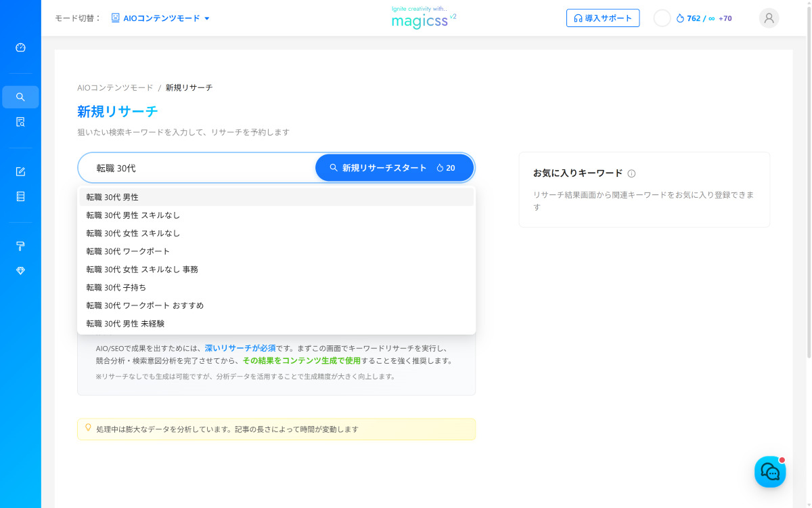Open the user avatar menu top right
The image size is (812, 508).
pyautogui.click(x=769, y=18)
